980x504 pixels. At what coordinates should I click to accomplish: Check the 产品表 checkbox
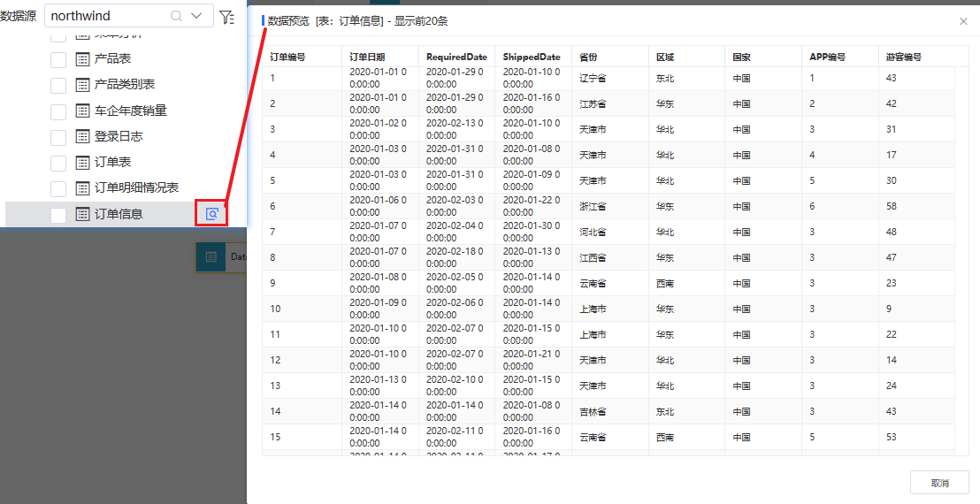[x=58, y=59]
